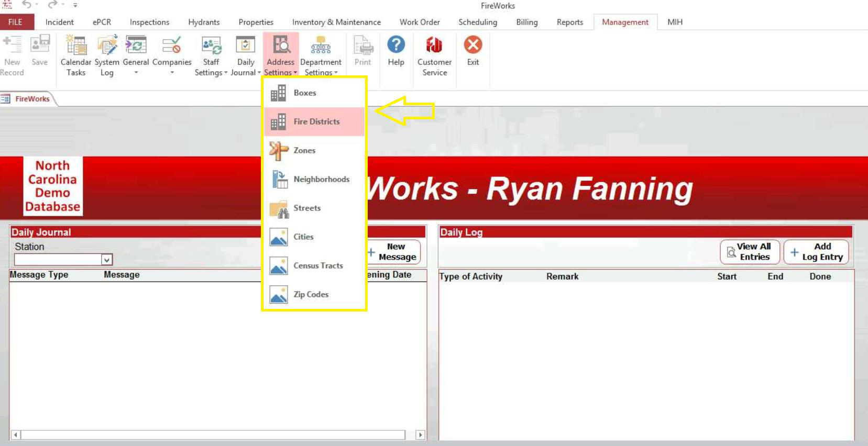Select the FireWorks document tab
Image resolution: width=868 pixels, height=446 pixels.
click(x=28, y=99)
